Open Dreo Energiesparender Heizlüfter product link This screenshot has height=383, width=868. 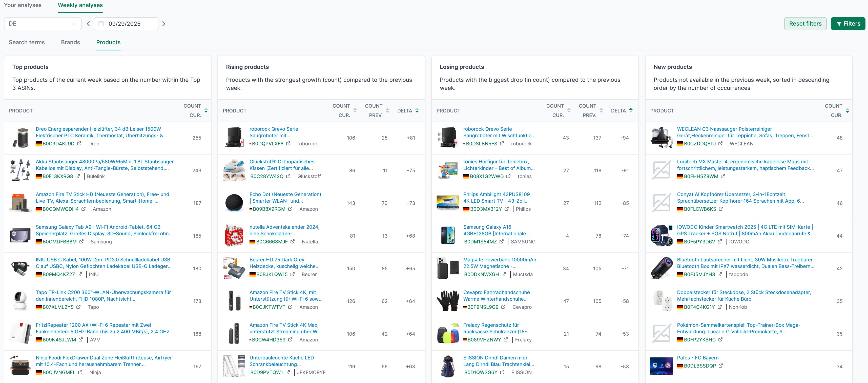tap(98, 129)
